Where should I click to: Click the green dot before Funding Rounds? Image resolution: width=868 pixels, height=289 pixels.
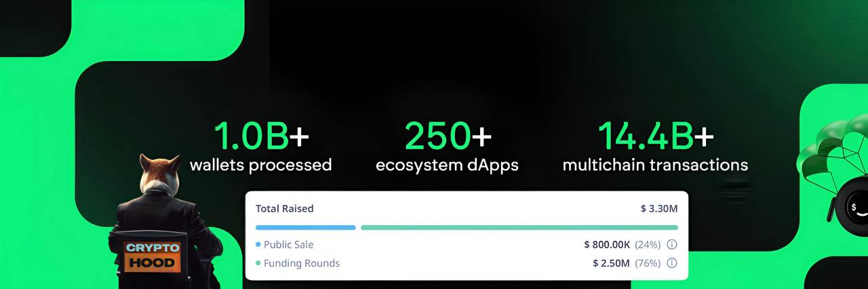click(x=258, y=263)
